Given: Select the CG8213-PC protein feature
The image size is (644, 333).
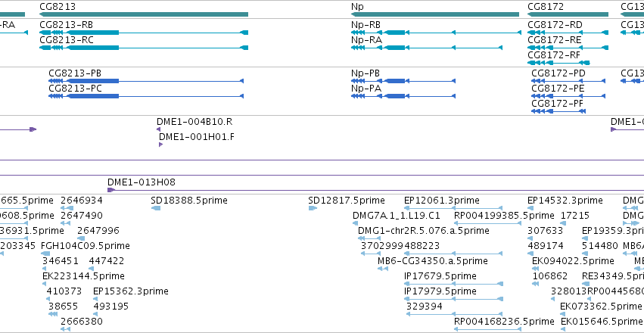Looking at the screenshot, I should click(146, 96).
